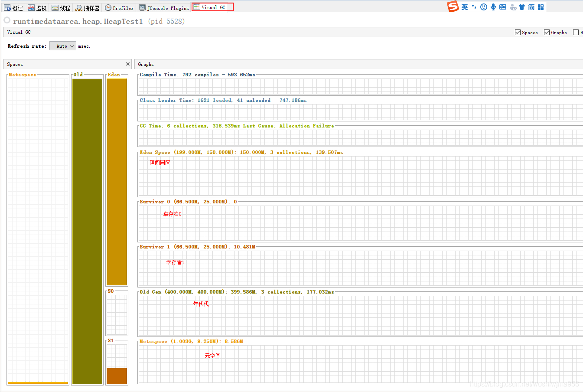Image resolution: width=583 pixels, height=392 pixels.
Task: Click the Old Gen graph title
Action: point(237,292)
